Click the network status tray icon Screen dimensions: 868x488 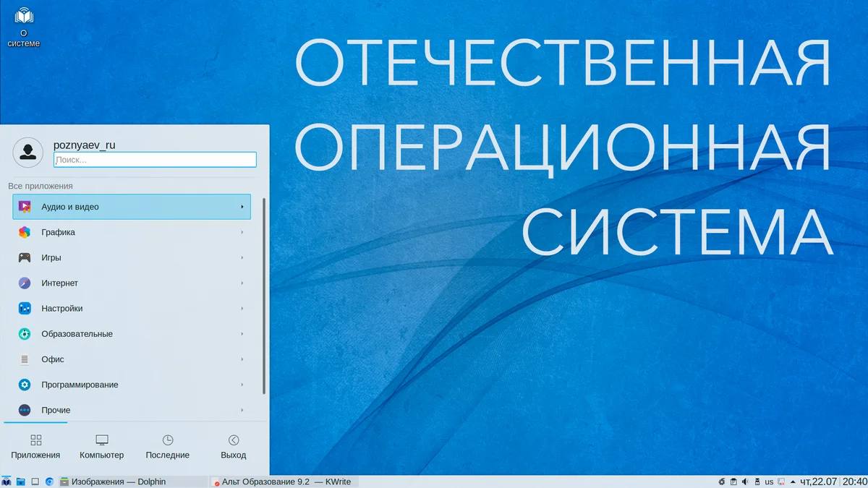(x=781, y=481)
